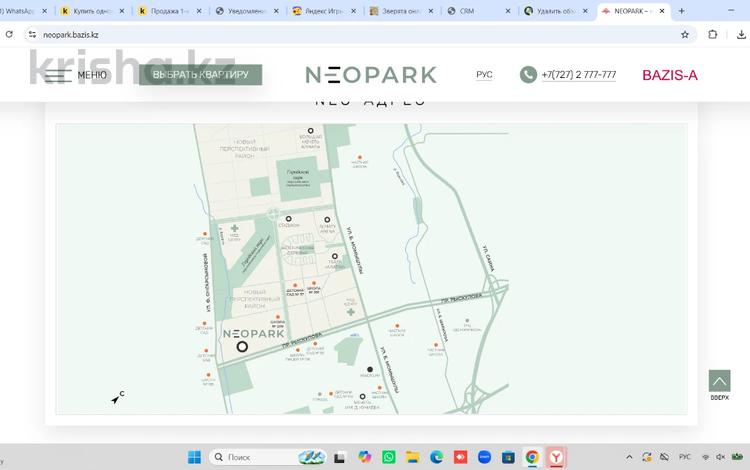This screenshot has height=470, width=750.
Task: Open WhatsApp from the taskbar
Action: [389, 457]
